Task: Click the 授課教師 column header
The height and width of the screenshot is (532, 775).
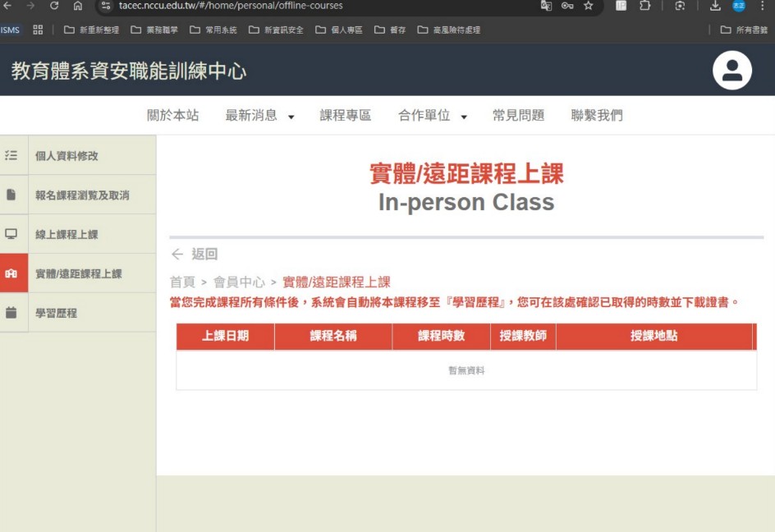Action: point(523,337)
